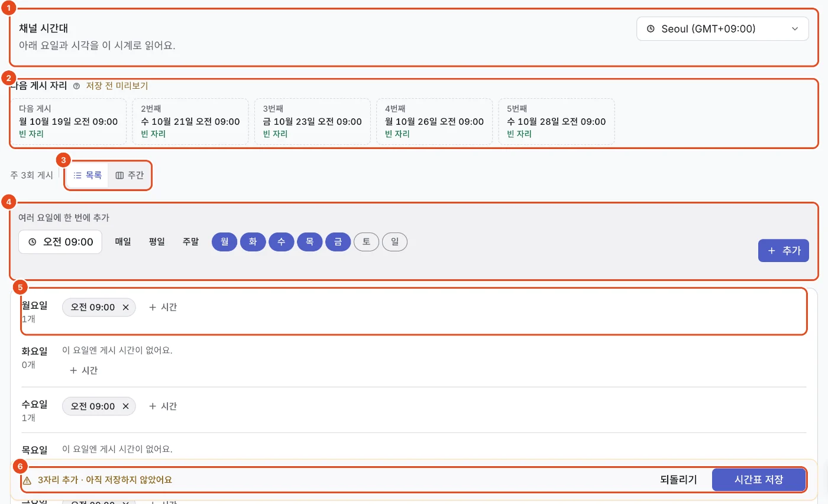The image size is (828, 504).
Task: Add a time to 화요일 with + 시간
Action: 83,370
